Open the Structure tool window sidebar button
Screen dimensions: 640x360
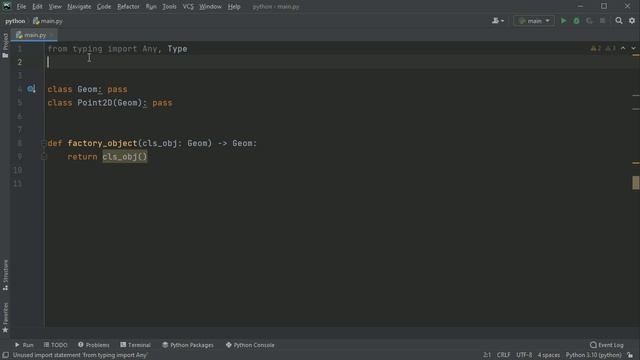click(x=5, y=275)
